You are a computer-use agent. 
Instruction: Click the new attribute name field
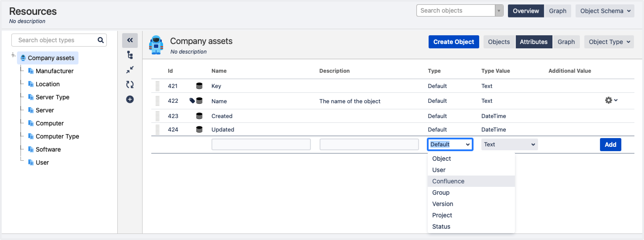pyautogui.click(x=261, y=145)
